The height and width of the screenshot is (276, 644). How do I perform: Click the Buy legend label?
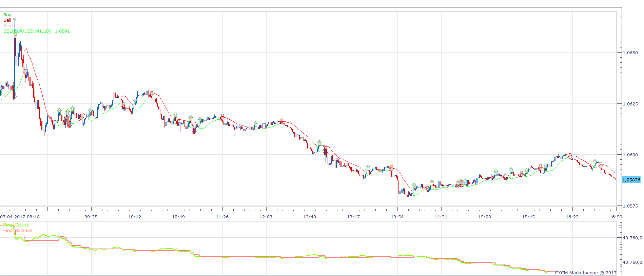tap(7, 15)
